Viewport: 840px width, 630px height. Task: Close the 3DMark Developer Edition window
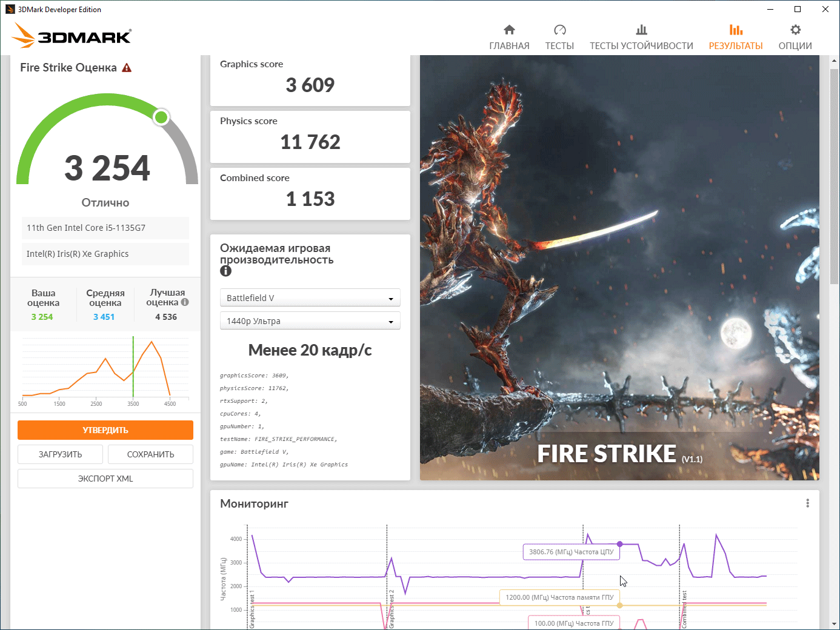click(x=825, y=9)
